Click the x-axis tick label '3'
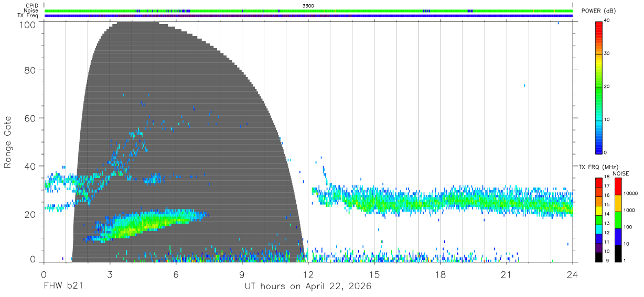The image size is (644, 297). [x=110, y=274]
